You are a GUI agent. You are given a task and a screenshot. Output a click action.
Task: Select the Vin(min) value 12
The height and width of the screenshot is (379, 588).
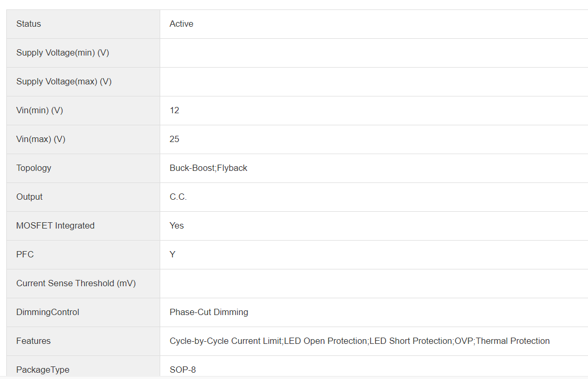coord(174,111)
